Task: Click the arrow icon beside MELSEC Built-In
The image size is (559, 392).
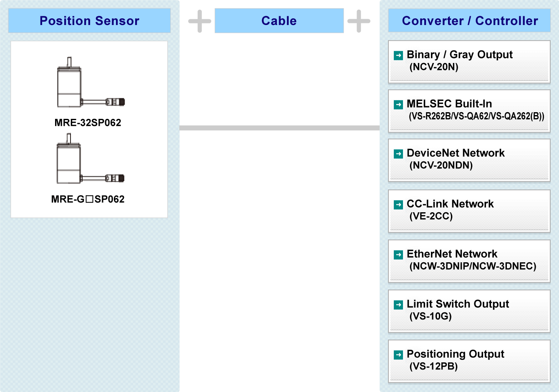Action: [398, 104]
